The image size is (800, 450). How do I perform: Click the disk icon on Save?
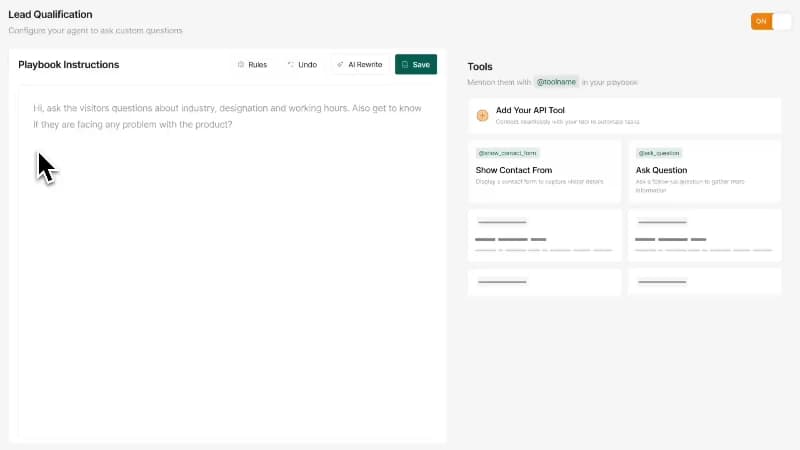(405, 65)
